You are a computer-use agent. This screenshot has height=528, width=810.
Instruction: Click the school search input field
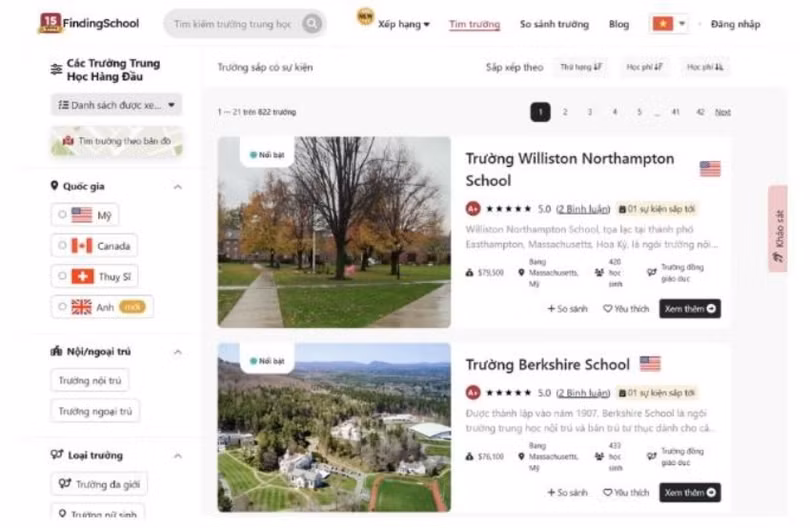[x=233, y=24]
